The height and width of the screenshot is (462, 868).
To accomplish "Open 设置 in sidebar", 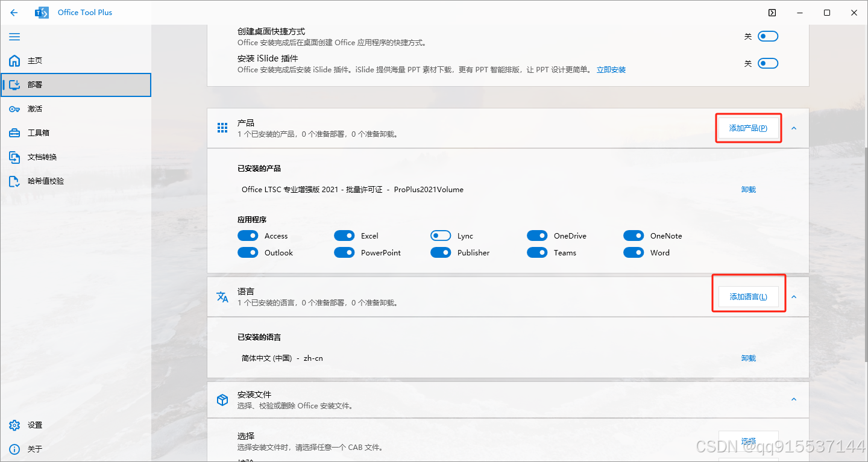I will (75, 425).
